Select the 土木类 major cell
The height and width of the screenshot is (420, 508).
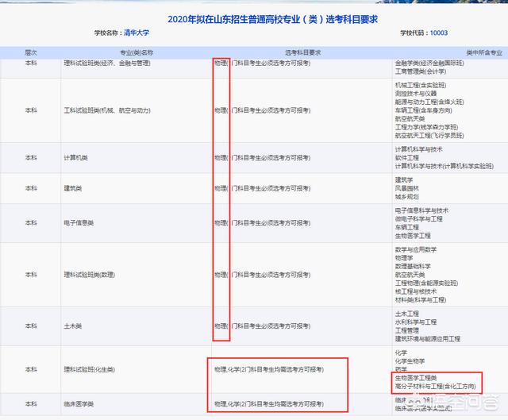pos(73,326)
